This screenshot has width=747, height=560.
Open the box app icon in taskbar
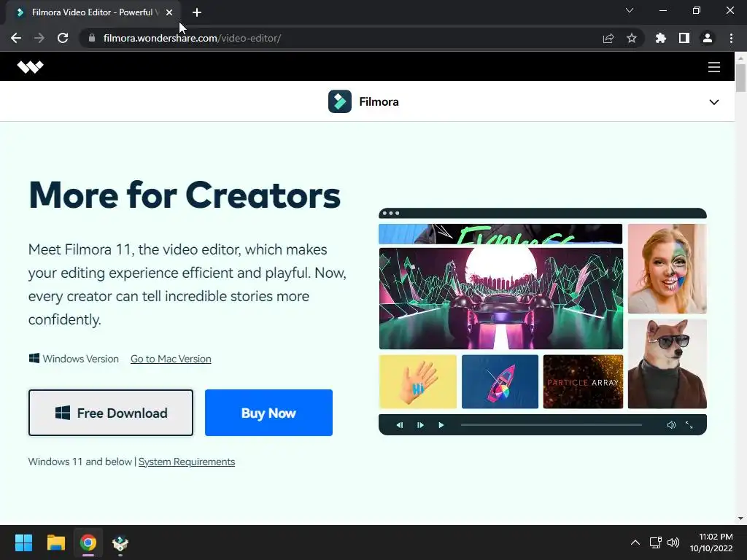[120, 542]
